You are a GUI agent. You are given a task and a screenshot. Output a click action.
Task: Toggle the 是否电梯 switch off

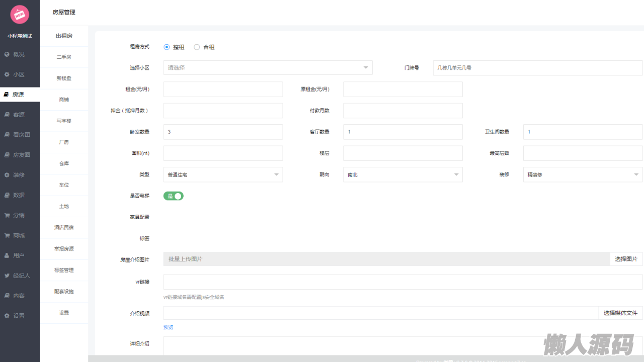click(x=174, y=196)
